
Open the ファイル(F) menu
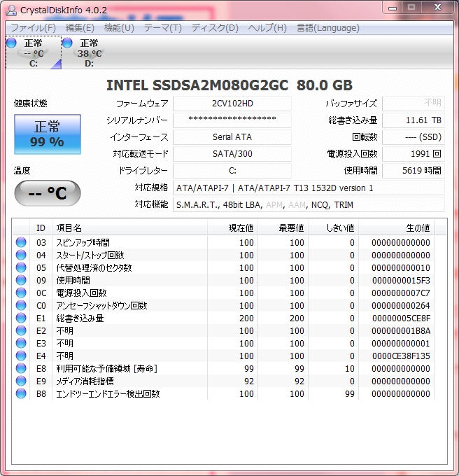coord(33,28)
